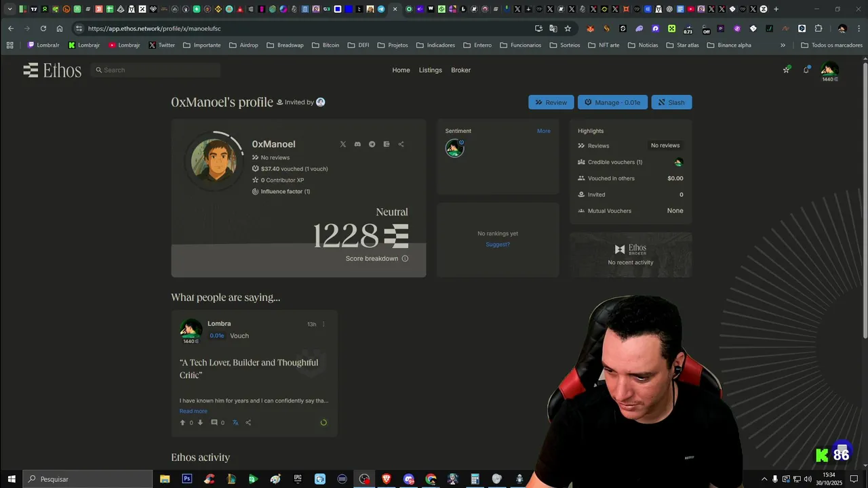Open the MetaMask fox extension

point(590,28)
